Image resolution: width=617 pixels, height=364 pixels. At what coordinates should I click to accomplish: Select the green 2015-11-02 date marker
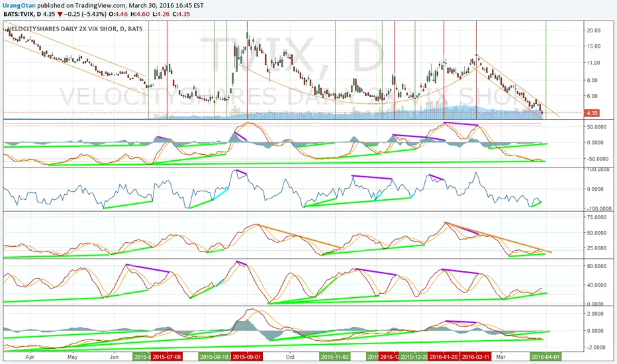335,357
